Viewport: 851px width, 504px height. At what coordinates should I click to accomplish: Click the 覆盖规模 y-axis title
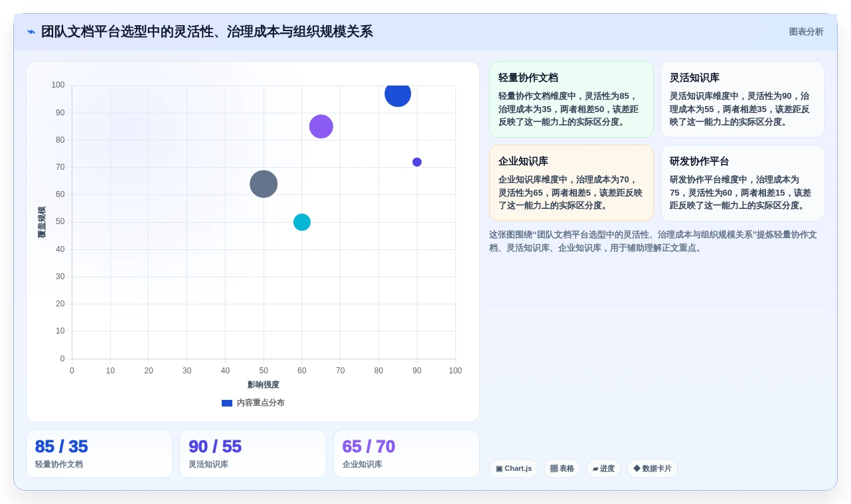point(42,222)
